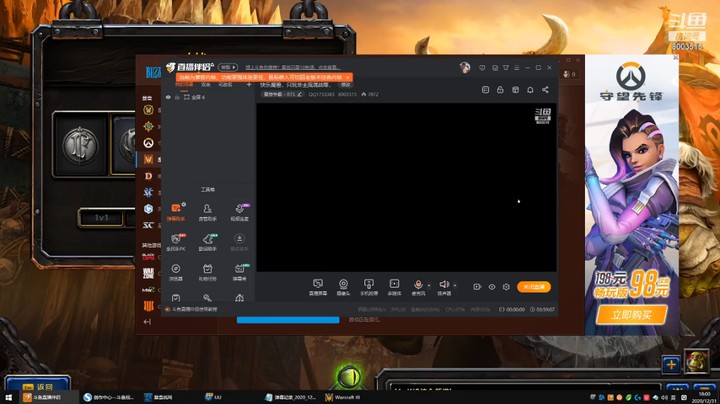Select 1v1 mode in Warcraft III
This screenshot has height=404, width=720.
[x=101, y=218]
